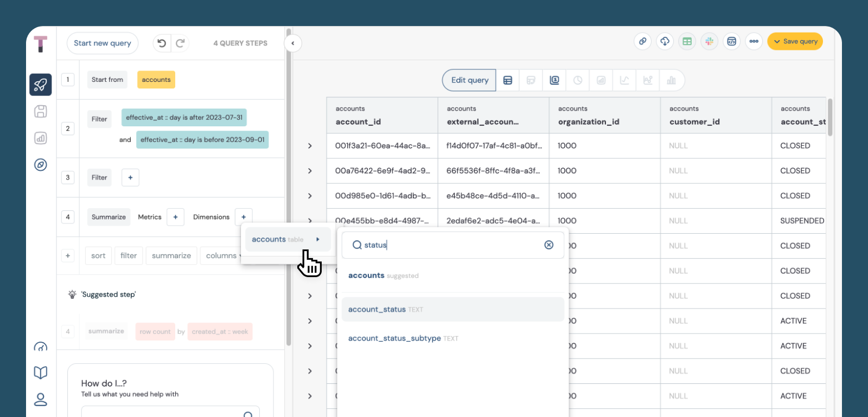Click the Edit query button
Viewport: 868px width, 417px height.
click(470, 80)
